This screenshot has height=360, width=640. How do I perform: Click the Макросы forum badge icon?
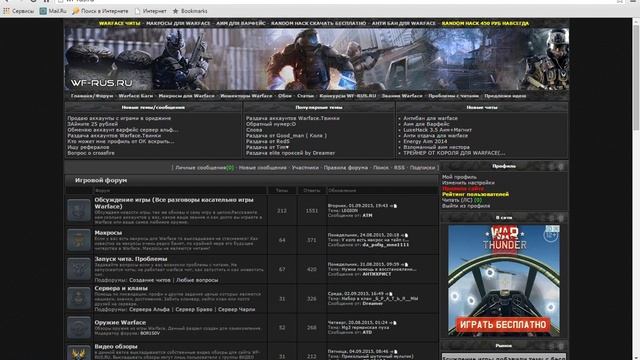79,240
